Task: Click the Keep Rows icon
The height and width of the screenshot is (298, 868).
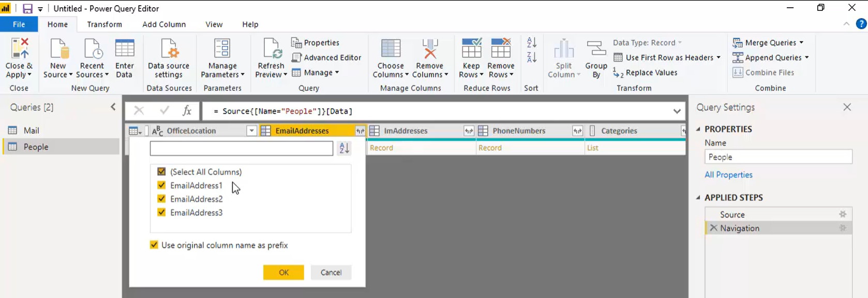Action: (x=471, y=49)
